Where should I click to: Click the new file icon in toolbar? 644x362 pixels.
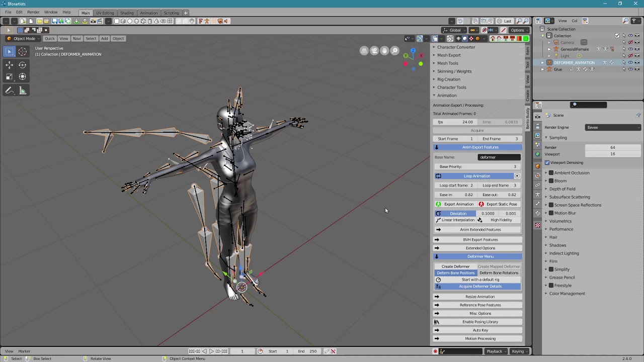coord(23,21)
